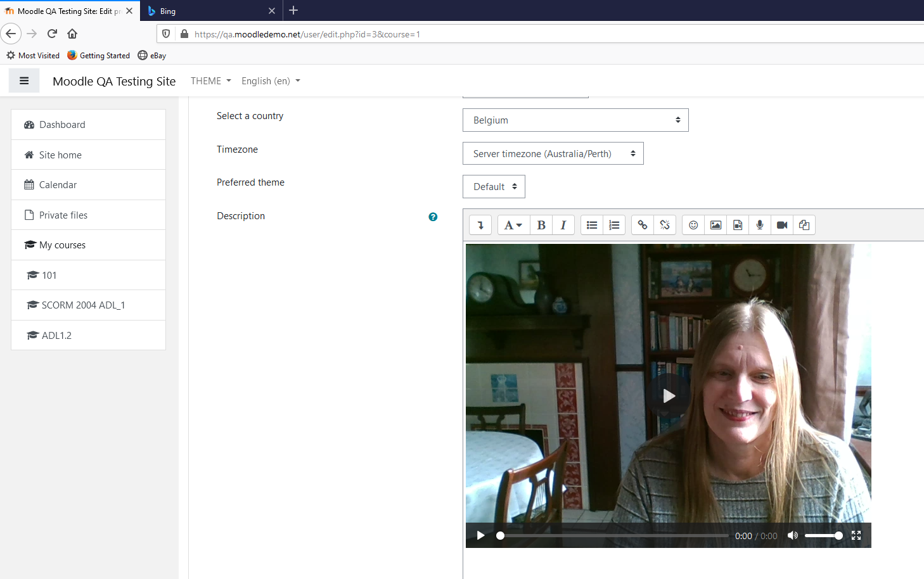Open the ADL1.2 course
Screen dimensions: 924x579
point(88,336)
